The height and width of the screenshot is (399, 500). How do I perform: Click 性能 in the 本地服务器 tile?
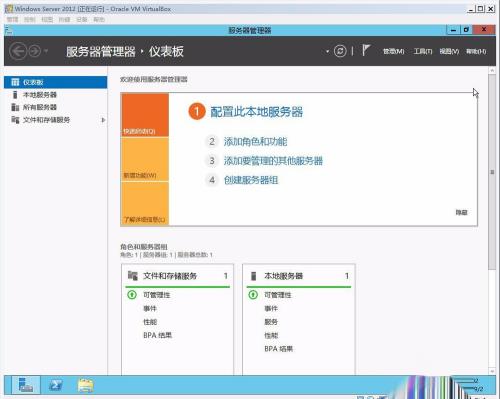tap(271, 335)
